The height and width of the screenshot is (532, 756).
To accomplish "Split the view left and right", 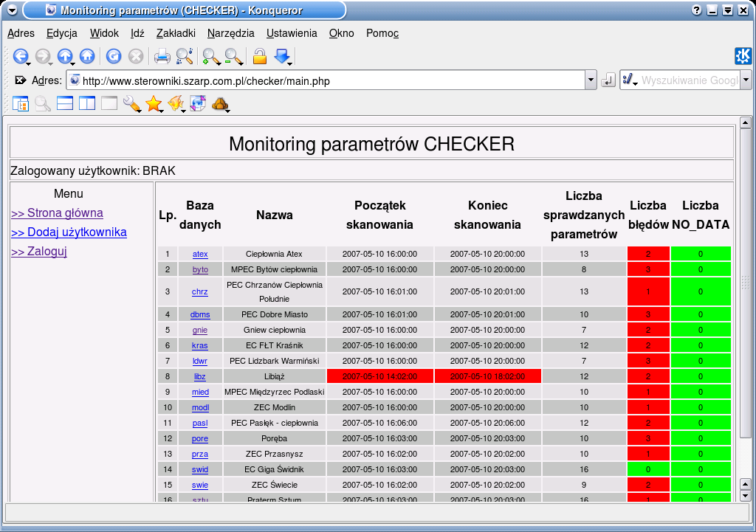I will (87, 103).
